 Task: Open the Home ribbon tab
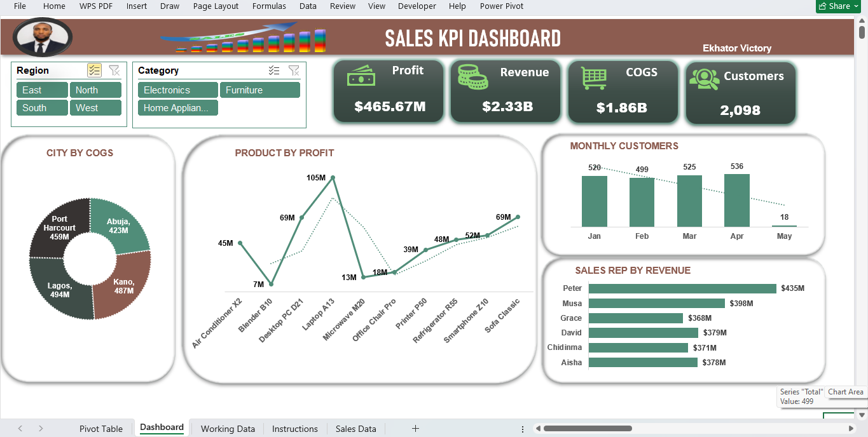[x=54, y=6]
